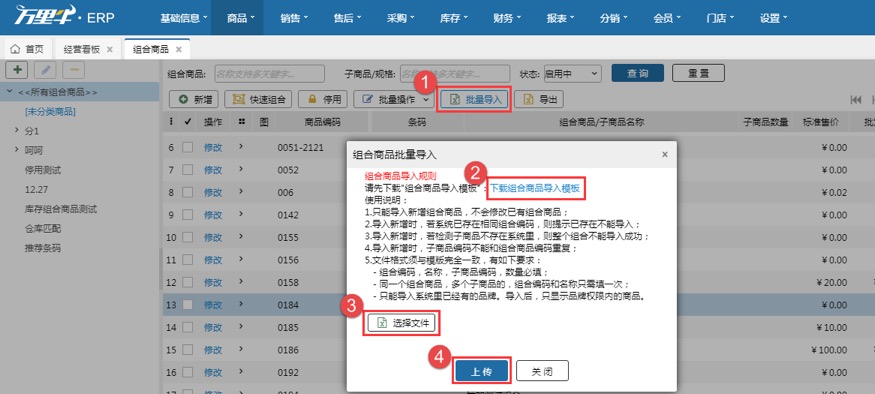This screenshot has width=875, height=394.
Task: Click the 新增 add button
Action: [194, 99]
